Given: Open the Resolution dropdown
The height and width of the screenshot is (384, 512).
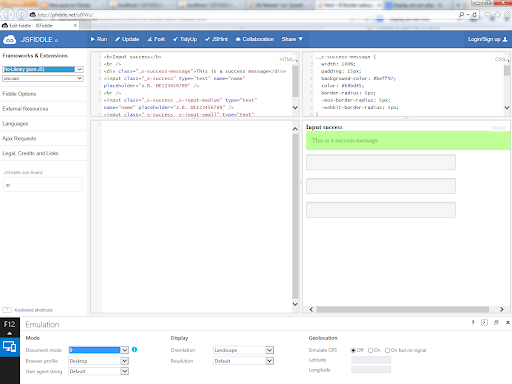Looking at the screenshot, I should (243, 361).
